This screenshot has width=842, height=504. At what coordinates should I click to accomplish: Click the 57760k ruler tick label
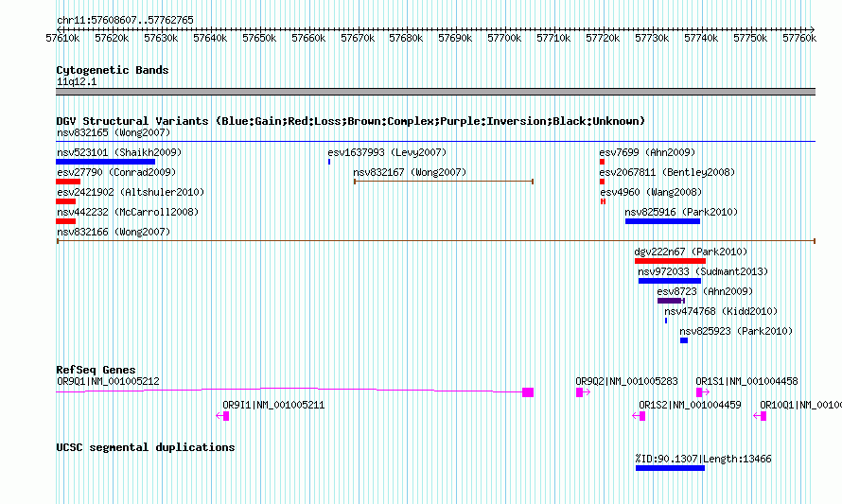click(x=799, y=38)
